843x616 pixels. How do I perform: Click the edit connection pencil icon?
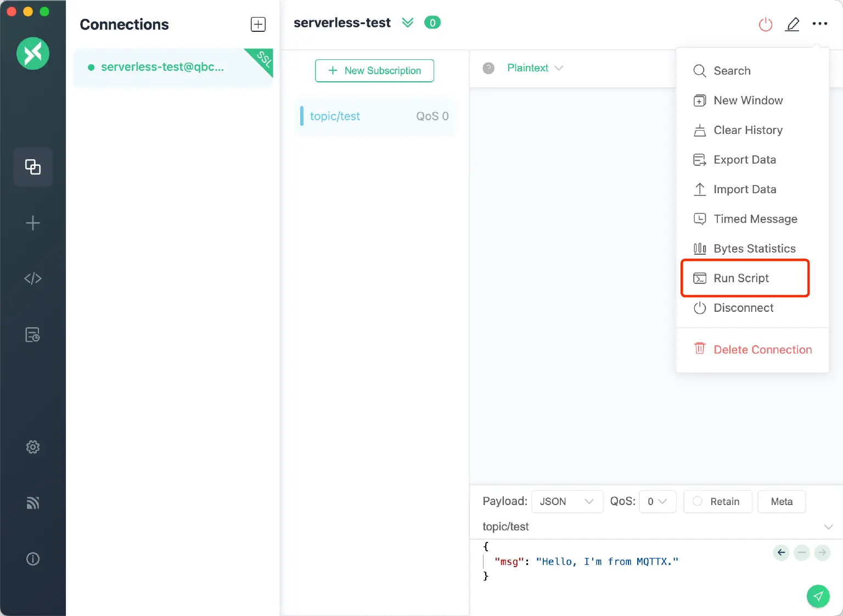point(792,24)
